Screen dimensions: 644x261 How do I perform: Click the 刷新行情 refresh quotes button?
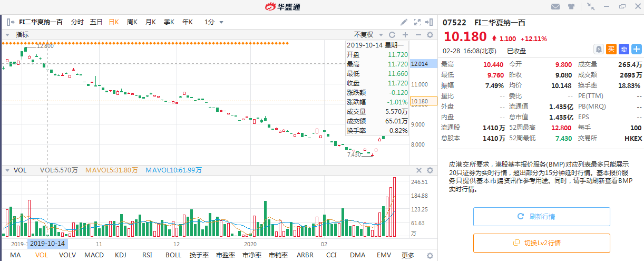[541, 217]
